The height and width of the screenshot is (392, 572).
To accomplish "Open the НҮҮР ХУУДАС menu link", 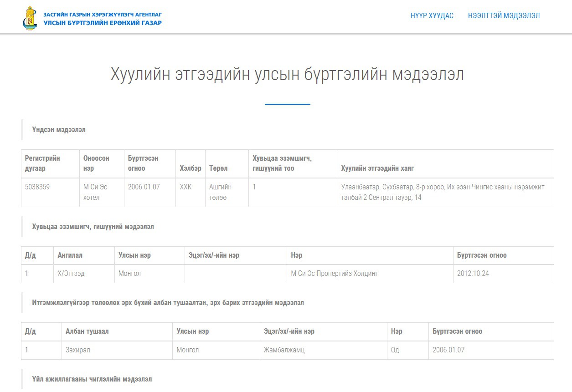I will pyautogui.click(x=432, y=15).
